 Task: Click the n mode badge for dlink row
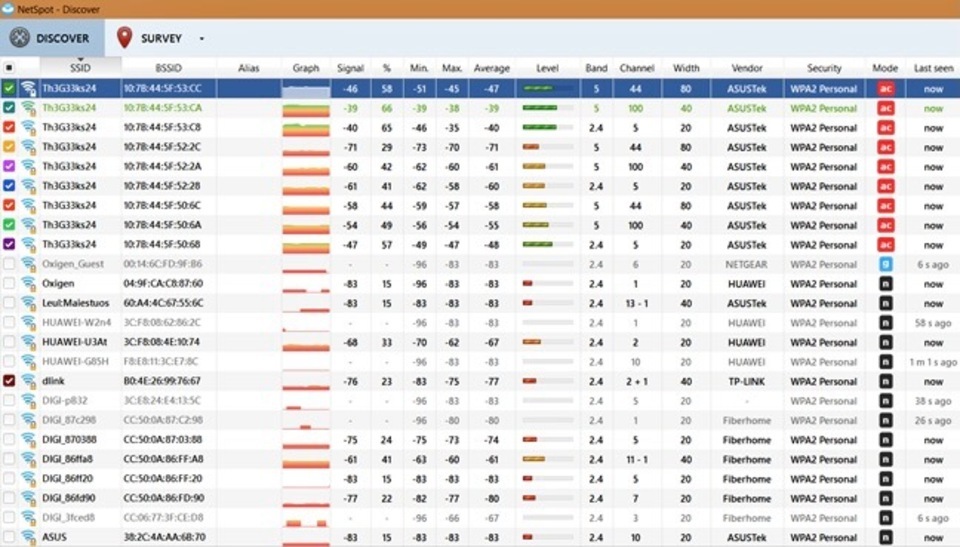pyautogui.click(x=885, y=382)
